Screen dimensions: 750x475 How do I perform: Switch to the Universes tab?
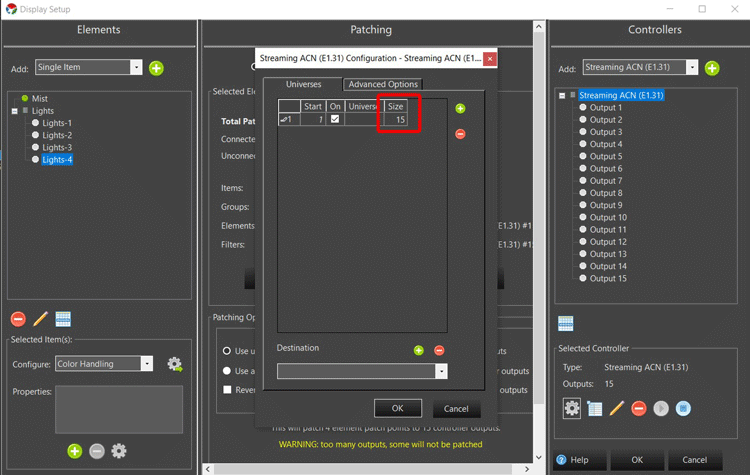(x=303, y=84)
